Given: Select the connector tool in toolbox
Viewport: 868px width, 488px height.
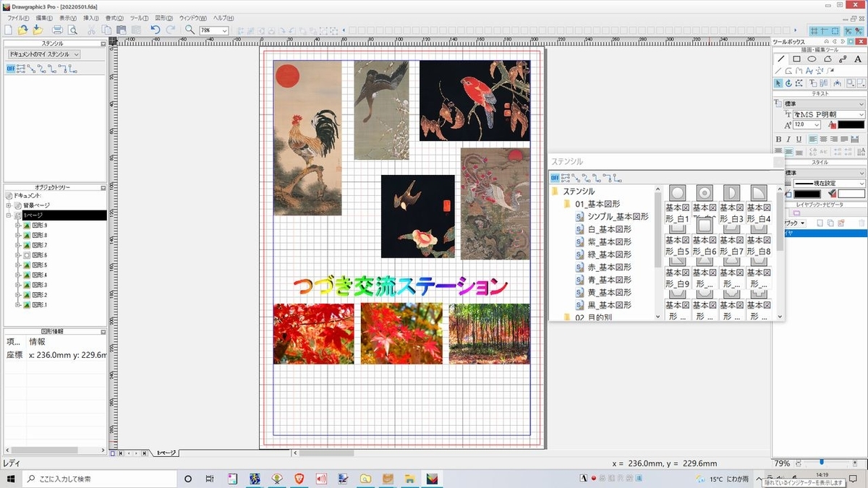Looking at the screenshot, I should (843, 59).
